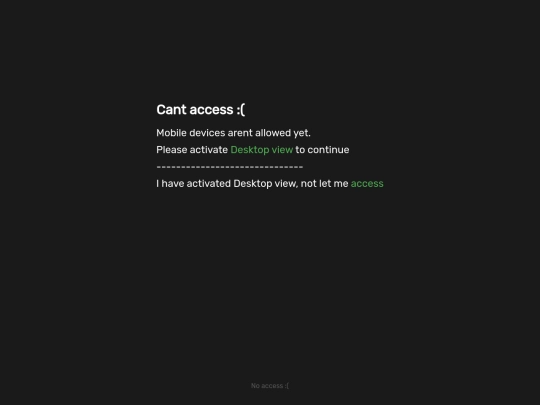Click the words "to continue"
Screen dimensions: 540x405
click(322, 150)
